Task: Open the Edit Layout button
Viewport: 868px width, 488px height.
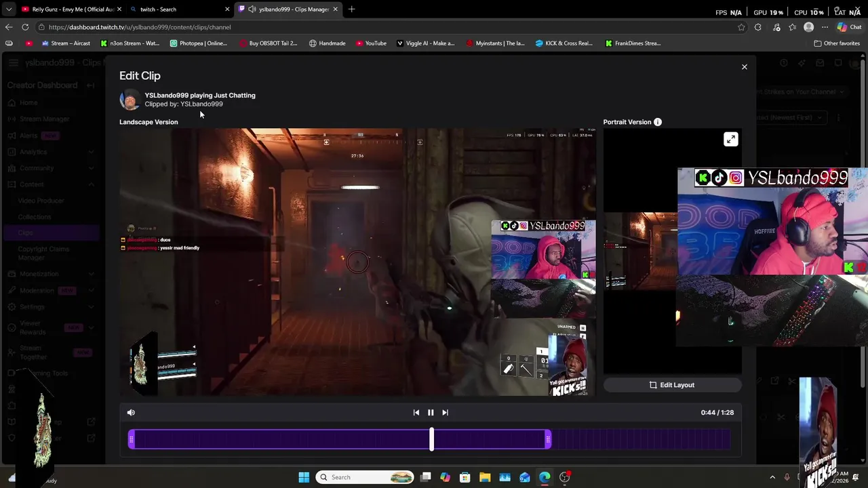Action: (x=672, y=385)
